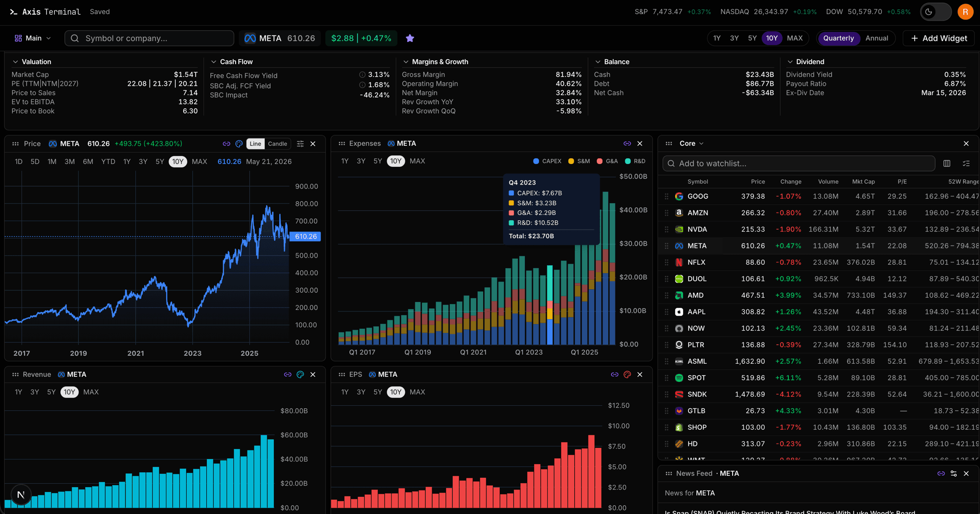Click the link icon in Price widget
Image resolution: width=980 pixels, height=514 pixels.
pyautogui.click(x=226, y=144)
